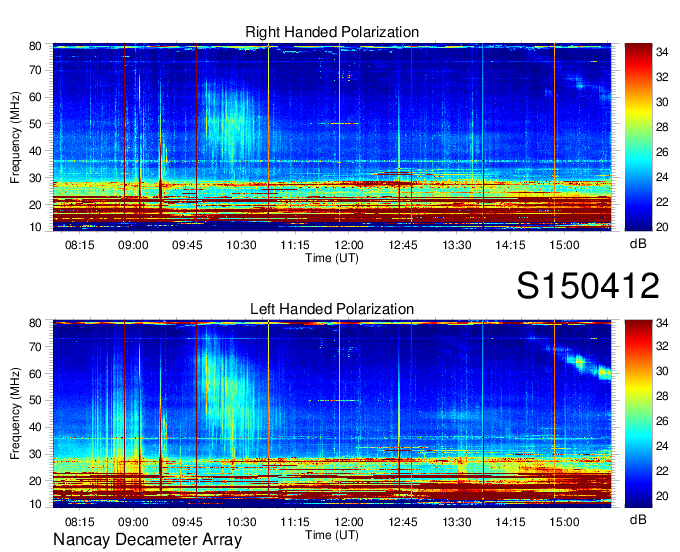The width and height of the screenshot is (680, 552).
Task: Click the 30 MHz tick of left-handed plot
Action: tap(36, 454)
